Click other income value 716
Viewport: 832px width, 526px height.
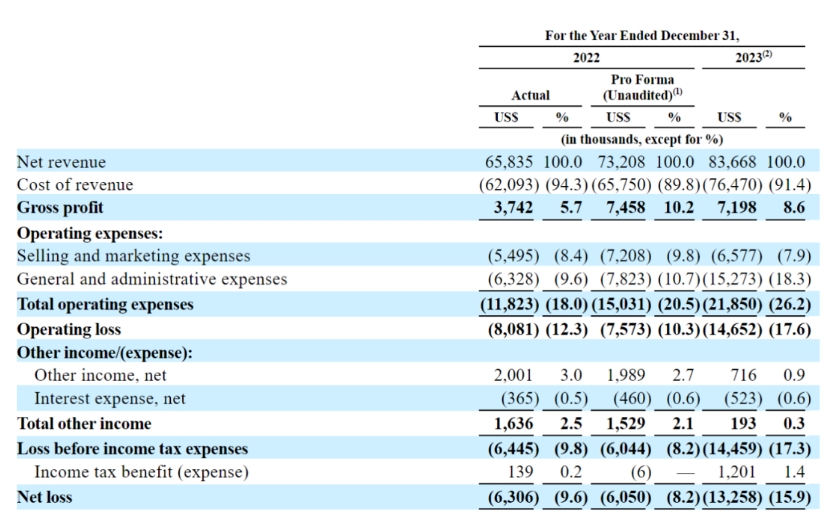point(743,375)
